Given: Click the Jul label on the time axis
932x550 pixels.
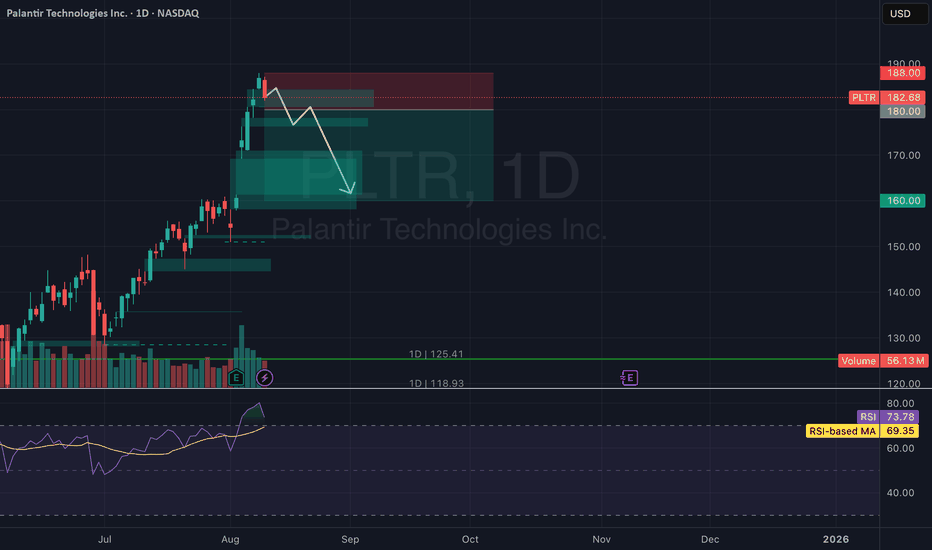Looking at the screenshot, I should click(x=105, y=539).
